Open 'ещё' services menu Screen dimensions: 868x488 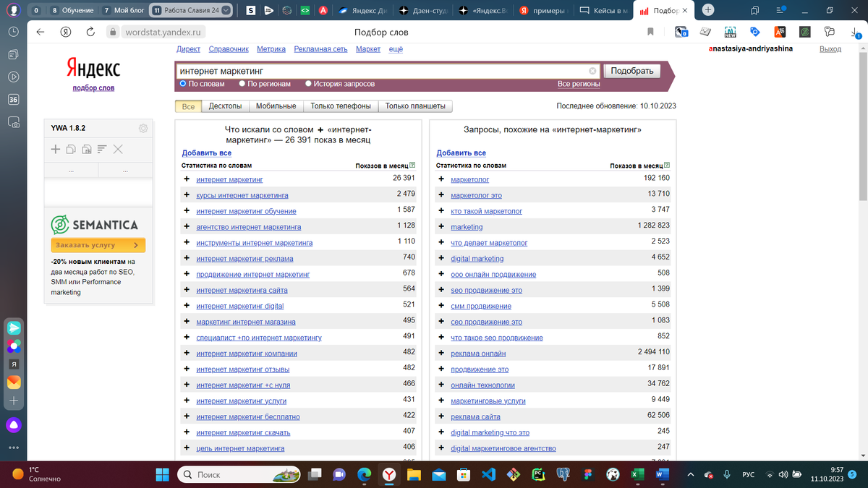396,49
